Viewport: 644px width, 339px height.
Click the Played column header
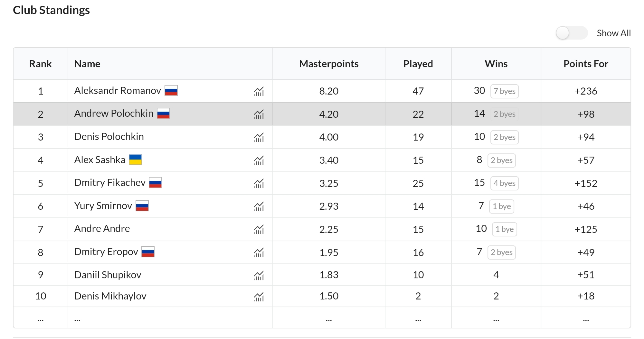click(418, 64)
